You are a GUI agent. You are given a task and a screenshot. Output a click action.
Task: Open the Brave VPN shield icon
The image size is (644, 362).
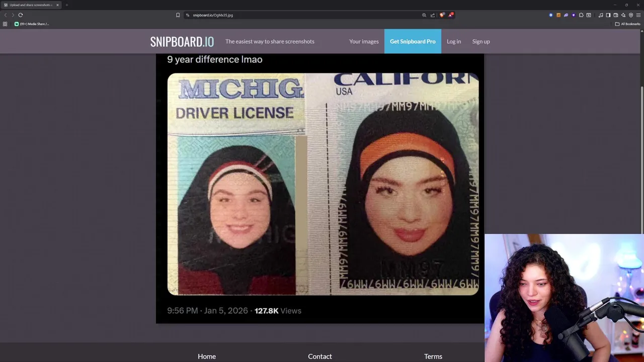coord(631,15)
